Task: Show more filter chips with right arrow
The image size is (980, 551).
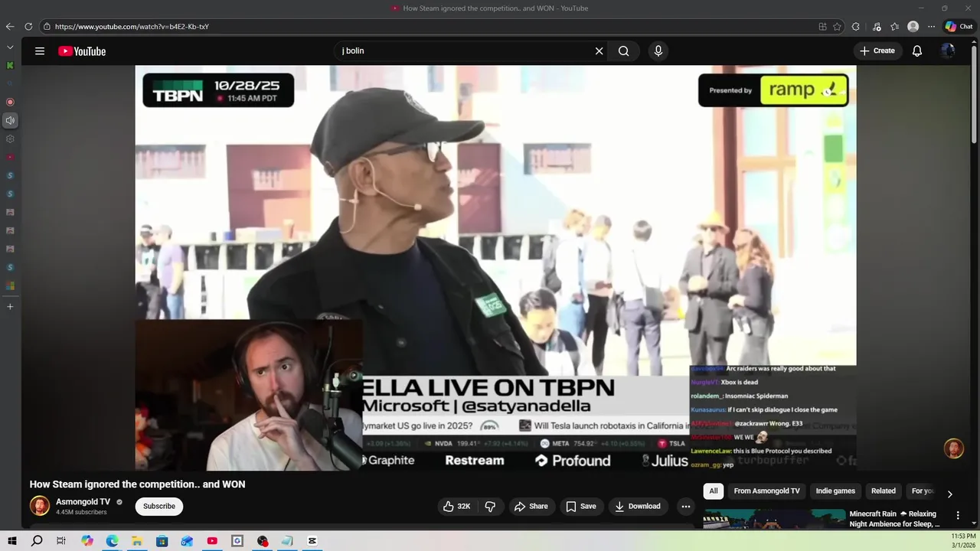Action: (x=949, y=494)
